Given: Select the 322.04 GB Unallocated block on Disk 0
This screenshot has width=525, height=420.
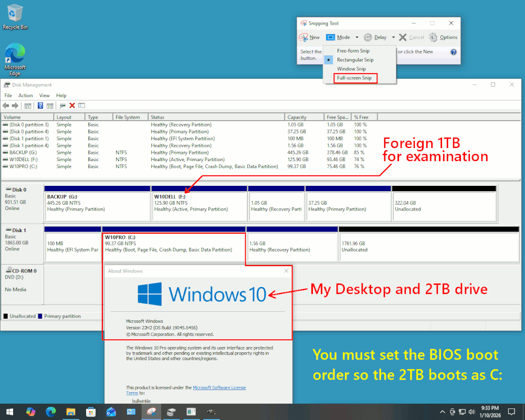Looking at the screenshot, I should coord(444,203).
